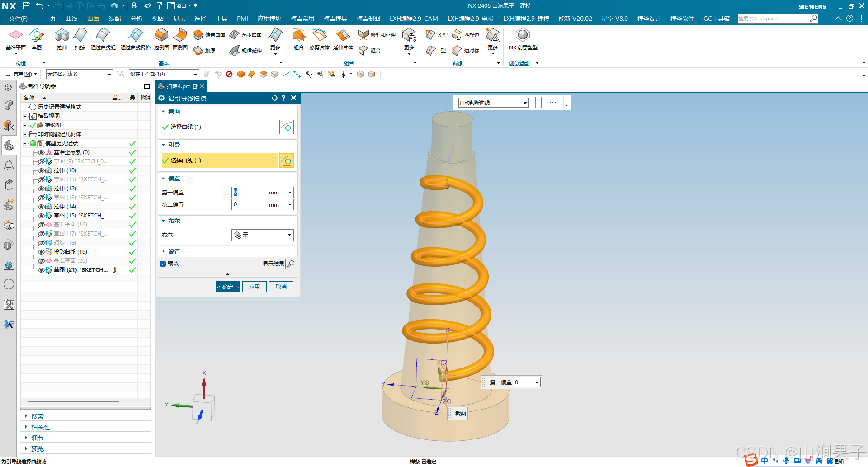Select 草图 (21) in history tree
Image resolution: width=868 pixels, height=467 pixels.
[80, 270]
